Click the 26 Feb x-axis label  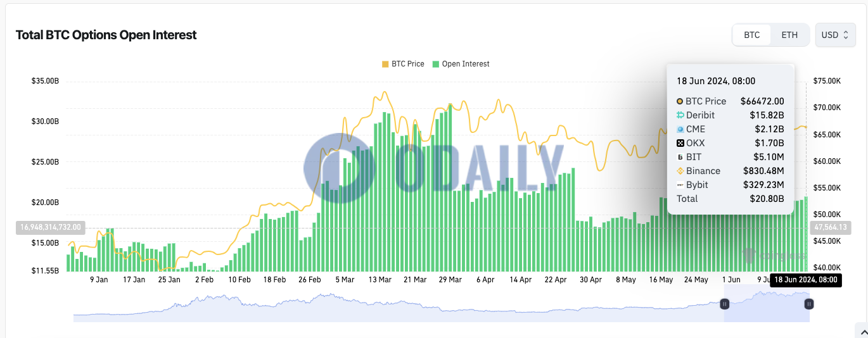tap(310, 279)
